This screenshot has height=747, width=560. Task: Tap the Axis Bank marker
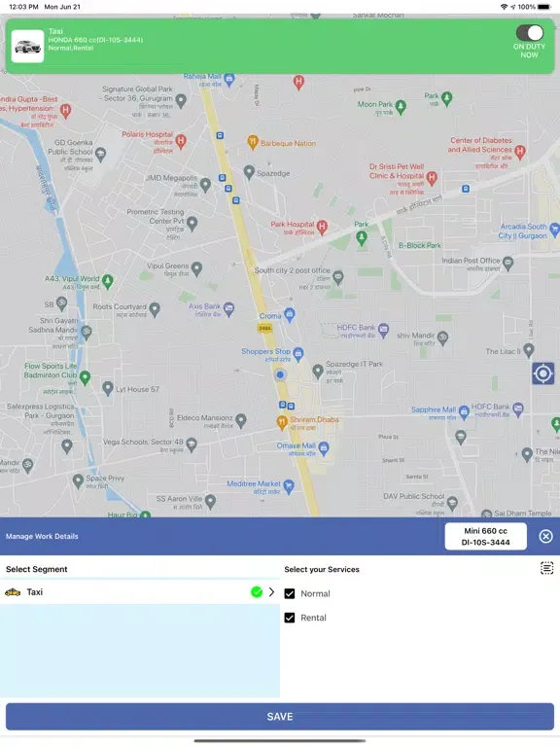pyautogui.click(x=229, y=309)
